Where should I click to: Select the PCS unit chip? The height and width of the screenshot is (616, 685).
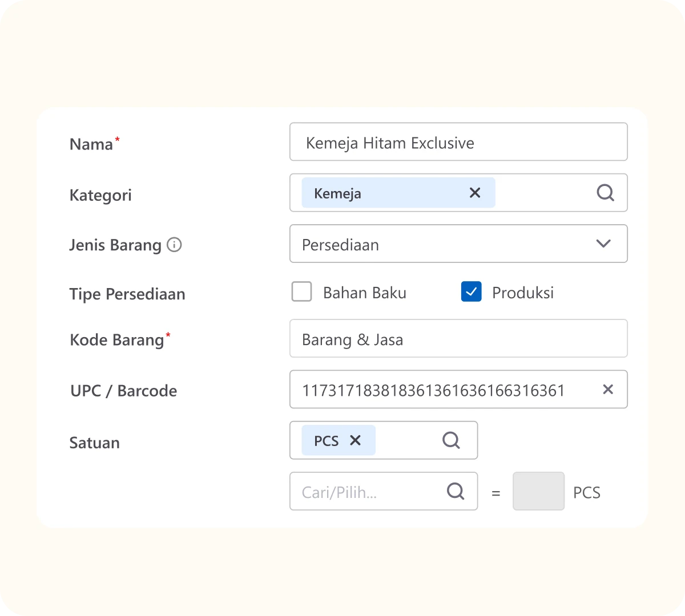(326, 441)
